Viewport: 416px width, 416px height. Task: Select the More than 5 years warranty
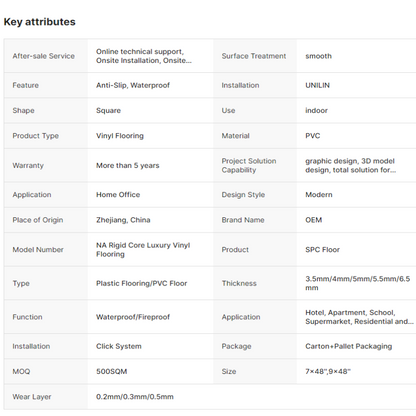(x=128, y=166)
